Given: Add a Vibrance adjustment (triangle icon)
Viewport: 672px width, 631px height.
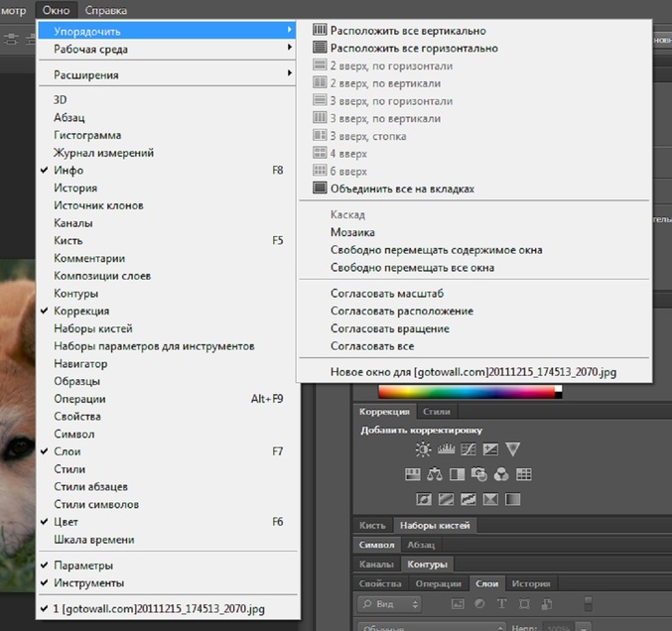Looking at the screenshot, I should coord(512,449).
